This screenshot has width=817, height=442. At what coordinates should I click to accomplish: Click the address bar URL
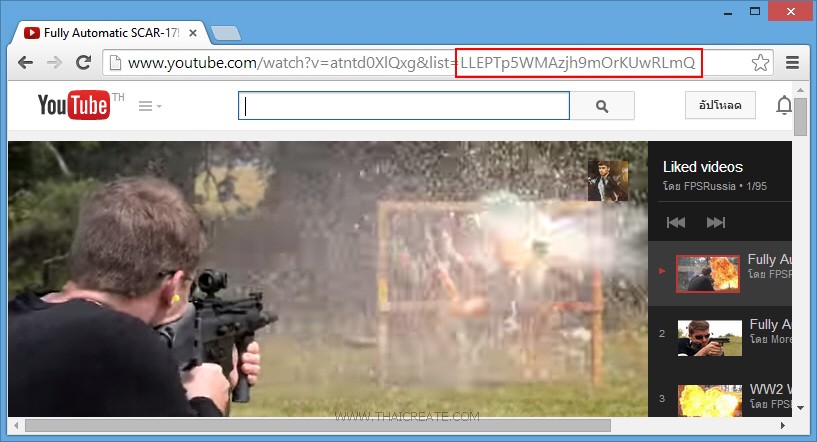click(412, 63)
